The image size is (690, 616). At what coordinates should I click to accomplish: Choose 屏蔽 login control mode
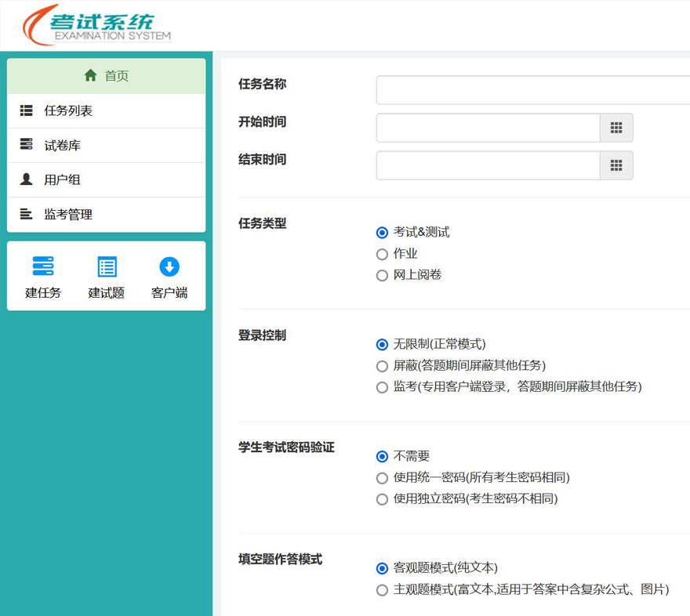coord(383,366)
